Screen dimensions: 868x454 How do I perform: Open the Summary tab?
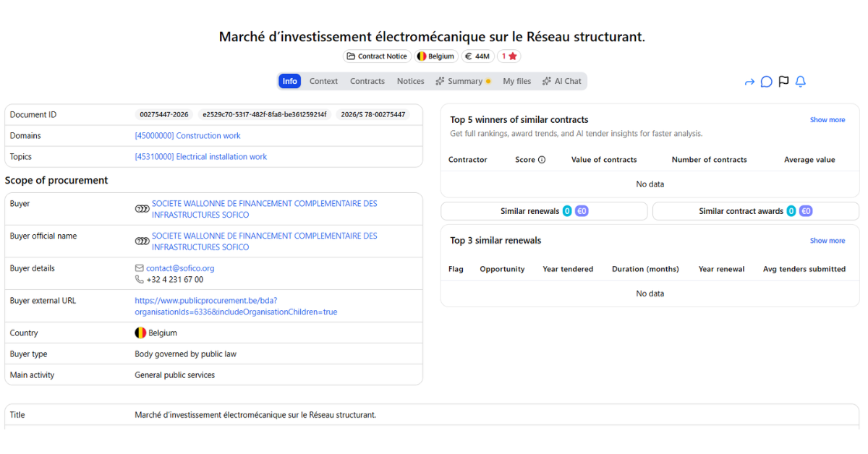pos(463,82)
